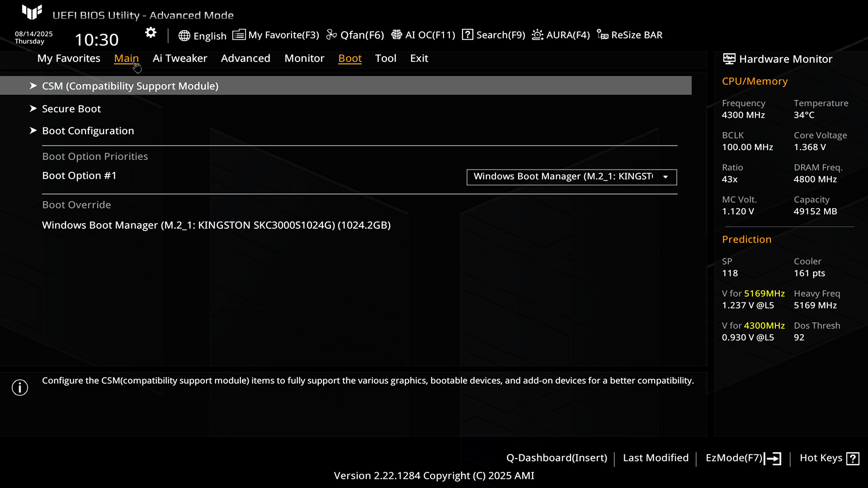Expand the Boot Configuration submenu
The width and height of the screenshot is (868, 488).
point(88,131)
